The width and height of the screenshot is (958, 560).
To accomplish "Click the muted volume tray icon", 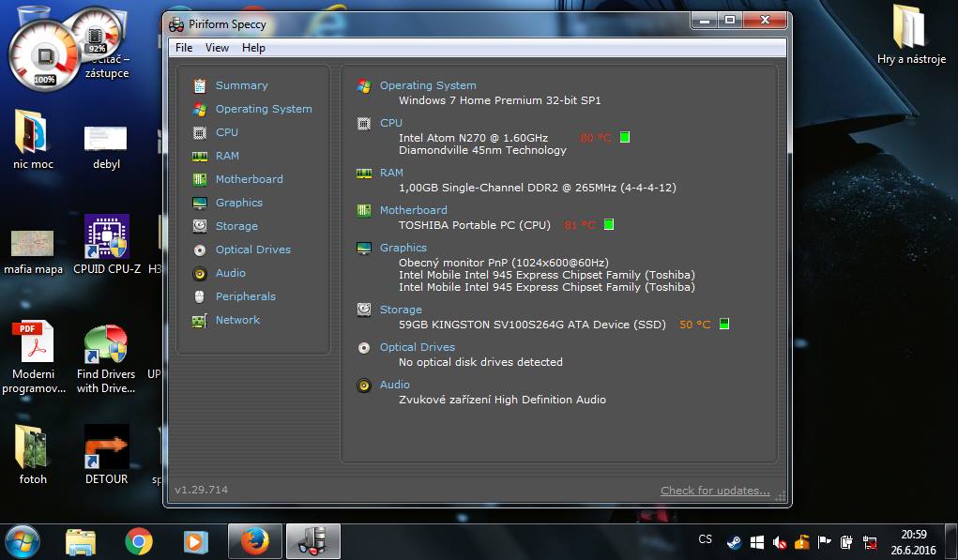I will tap(779, 541).
